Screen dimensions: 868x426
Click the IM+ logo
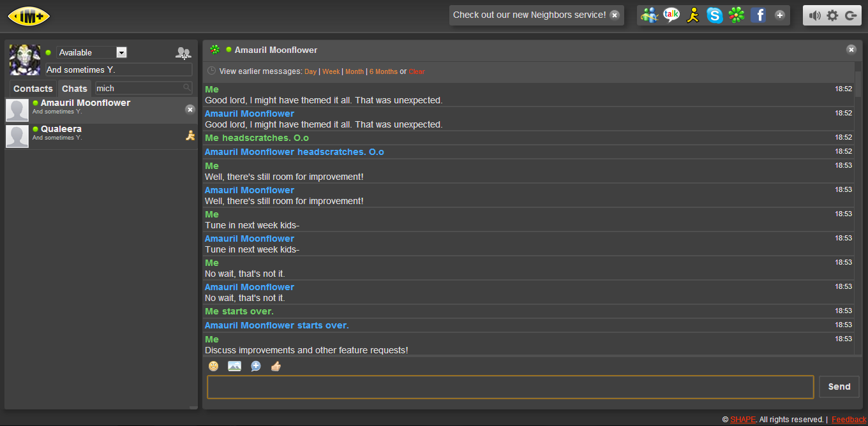pyautogui.click(x=29, y=16)
